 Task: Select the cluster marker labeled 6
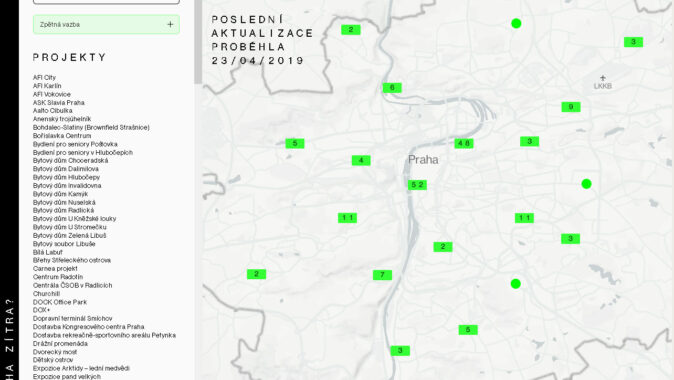point(392,88)
